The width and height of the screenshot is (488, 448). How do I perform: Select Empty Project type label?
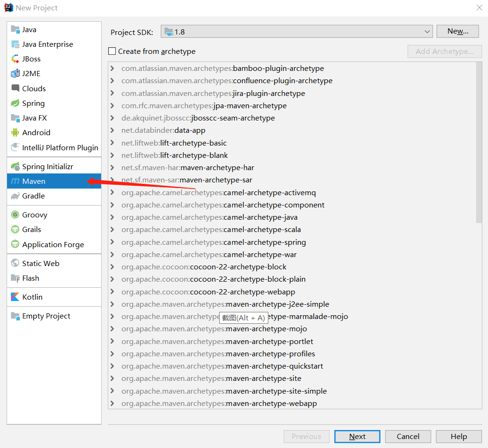pos(46,316)
